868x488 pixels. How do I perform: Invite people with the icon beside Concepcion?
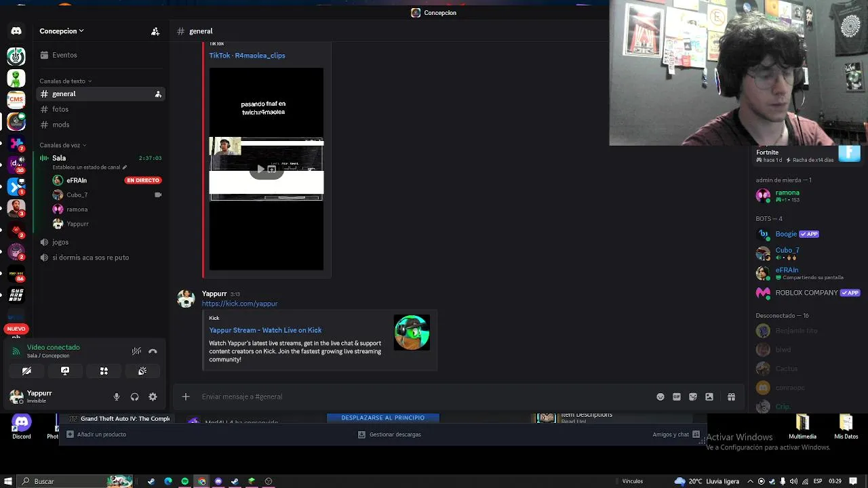click(155, 31)
